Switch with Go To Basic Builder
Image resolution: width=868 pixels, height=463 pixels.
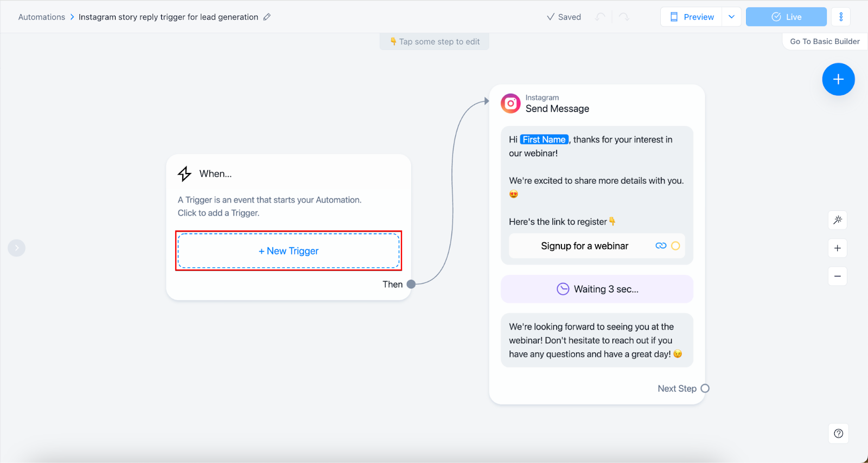coord(825,41)
